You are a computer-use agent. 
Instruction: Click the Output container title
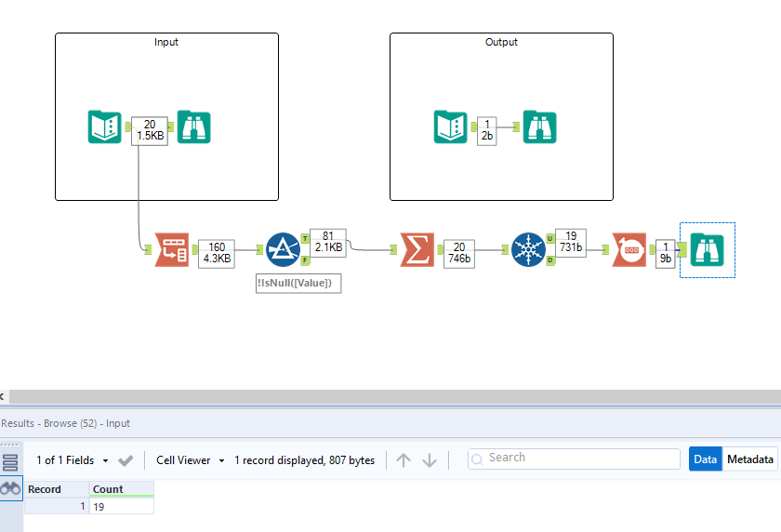tap(501, 42)
